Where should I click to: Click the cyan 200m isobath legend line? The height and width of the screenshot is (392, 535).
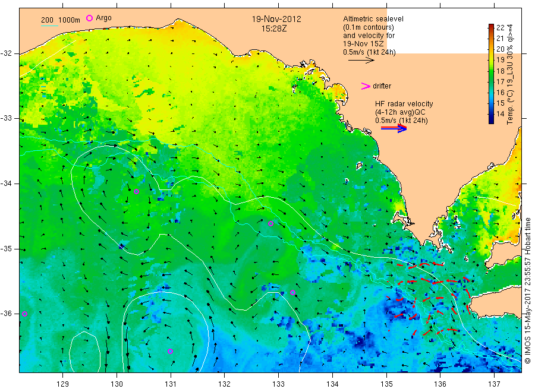(x=49, y=25)
